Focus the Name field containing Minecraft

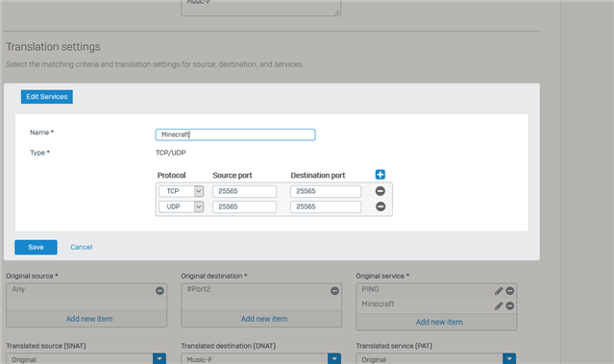pos(235,134)
